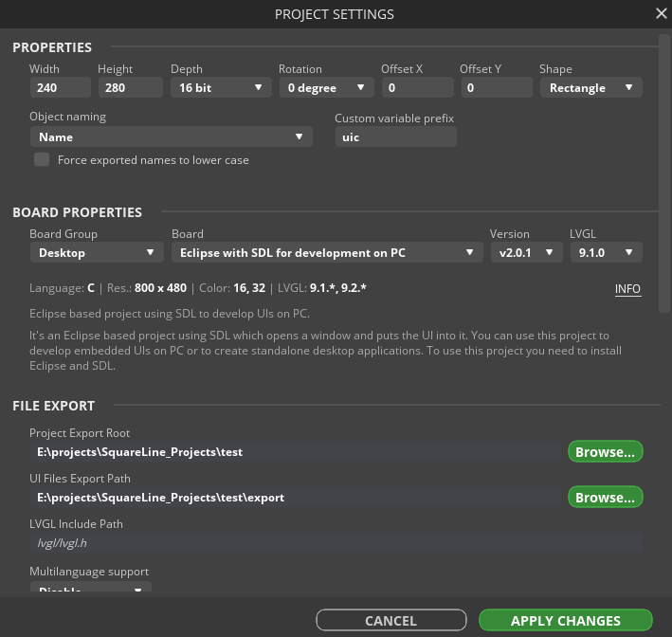Enable Force exported names to lower case
This screenshot has width=672, height=637.
pyautogui.click(x=42, y=160)
